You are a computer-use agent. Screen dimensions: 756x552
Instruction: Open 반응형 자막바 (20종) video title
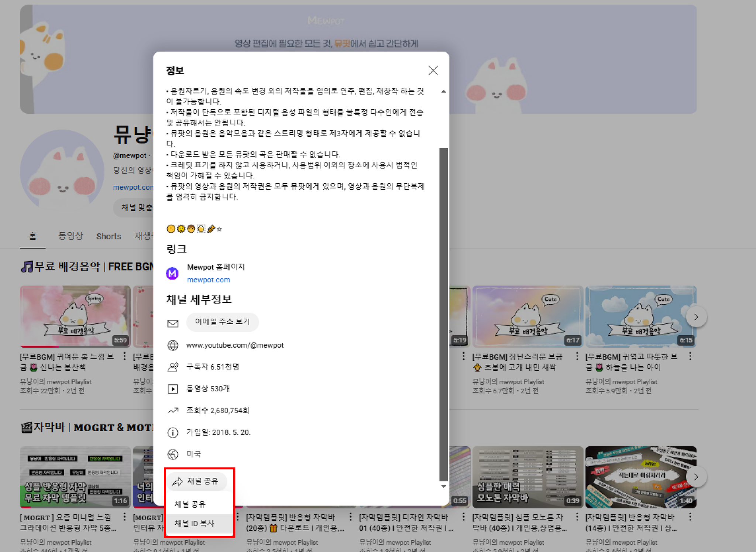point(295,522)
